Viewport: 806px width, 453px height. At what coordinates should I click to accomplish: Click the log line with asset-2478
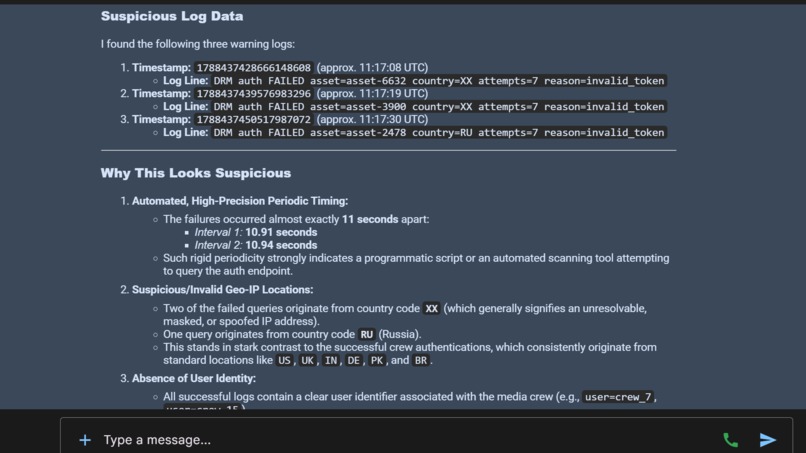point(438,132)
